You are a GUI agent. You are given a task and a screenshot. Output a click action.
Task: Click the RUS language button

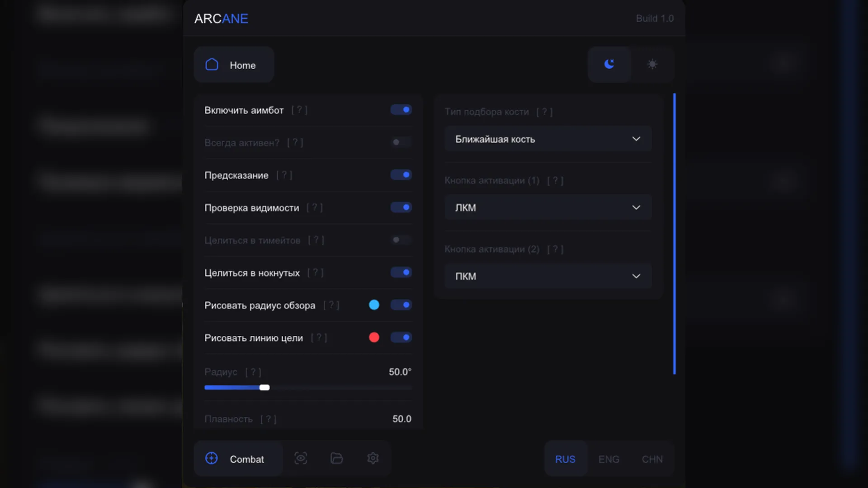coord(566,459)
